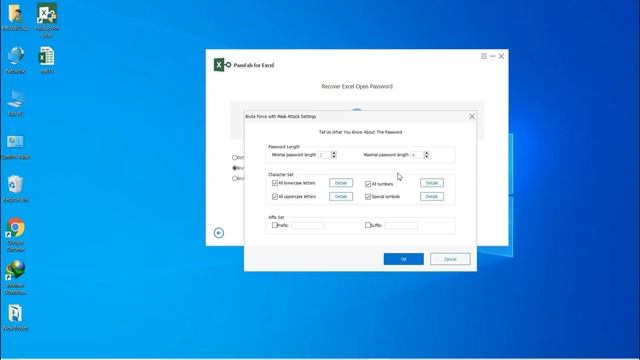Open Details for All uppercase letters
The image size is (640, 360).
point(341,196)
